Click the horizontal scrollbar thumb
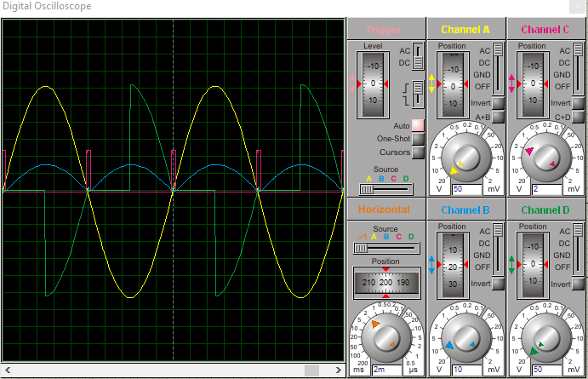Image resolution: width=588 pixels, height=379 pixels. (311, 370)
